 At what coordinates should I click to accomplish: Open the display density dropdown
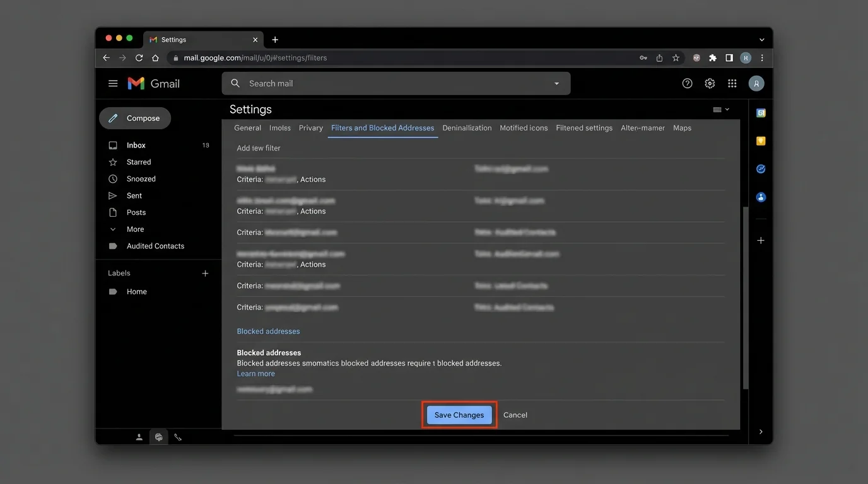(x=720, y=108)
